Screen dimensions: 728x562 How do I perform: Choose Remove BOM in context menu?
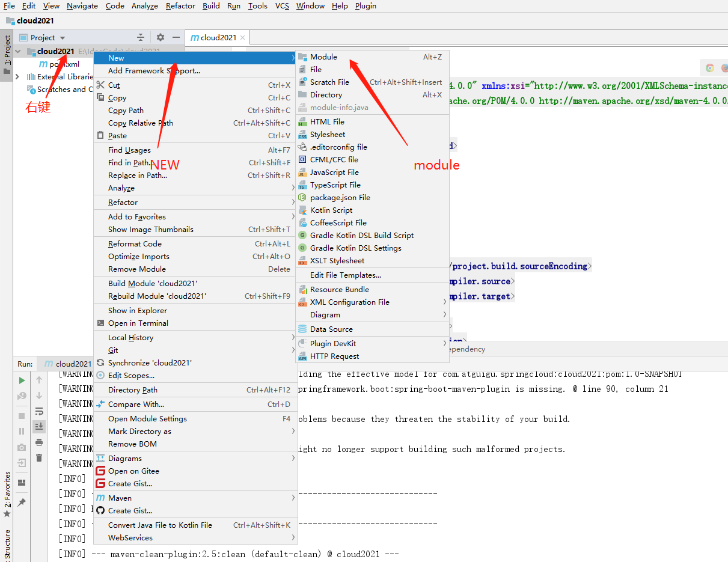195,444
